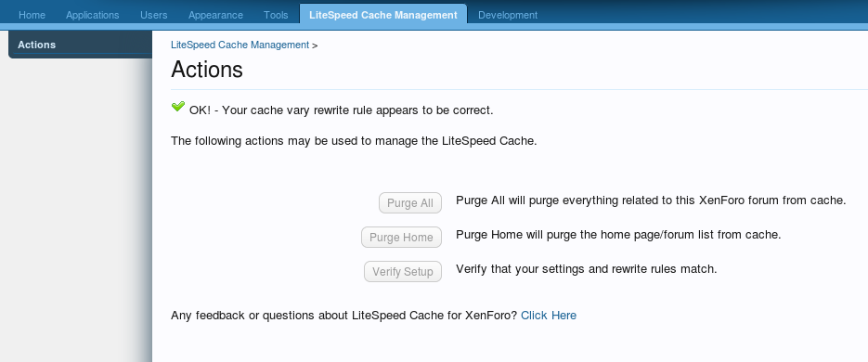Click the 'Verify that your settings' description
The image size is (868, 362).
coord(586,269)
